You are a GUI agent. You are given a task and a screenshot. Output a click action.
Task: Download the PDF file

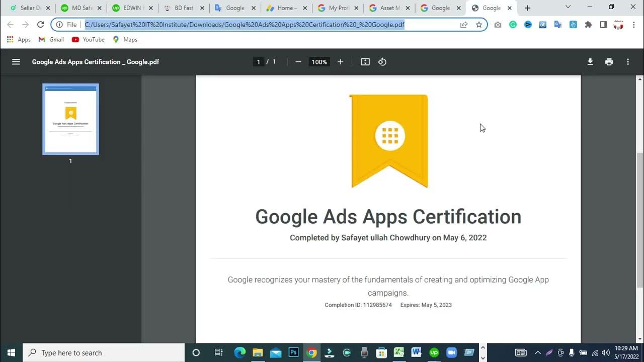click(590, 62)
